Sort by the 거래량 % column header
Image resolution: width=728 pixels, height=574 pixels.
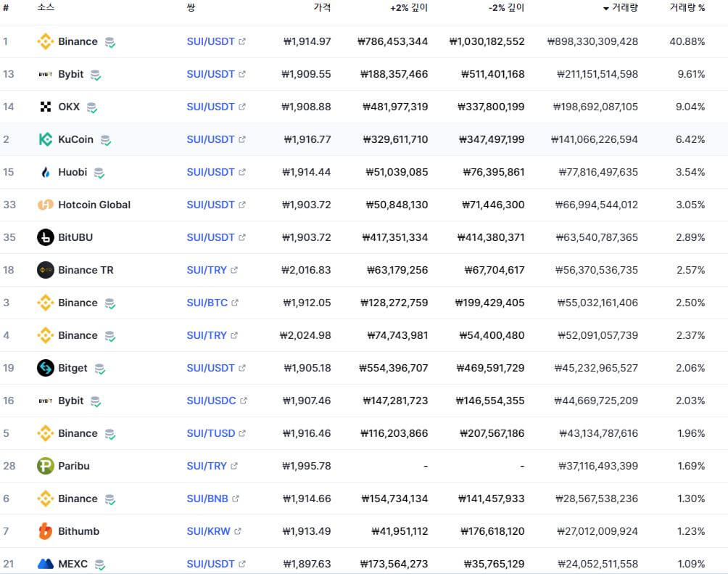click(687, 7)
